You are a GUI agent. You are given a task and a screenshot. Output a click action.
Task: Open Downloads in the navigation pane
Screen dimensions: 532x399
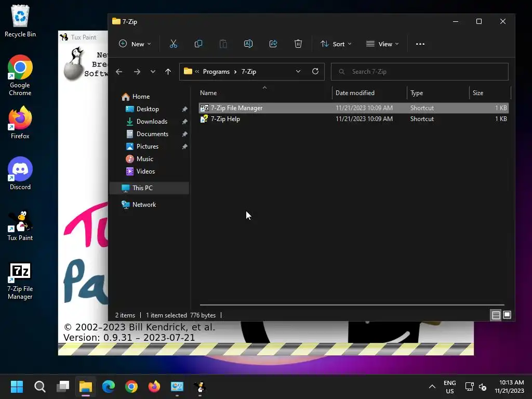pyautogui.click(x=152, y=122)
